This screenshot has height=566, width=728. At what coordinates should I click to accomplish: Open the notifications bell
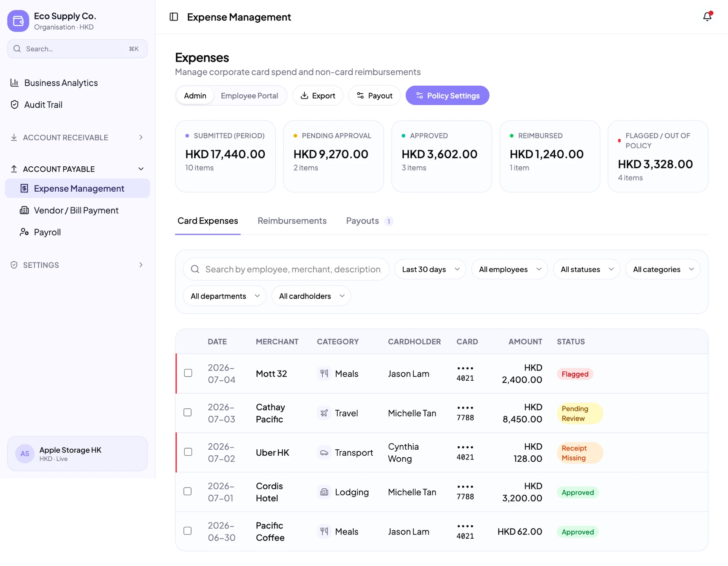(707, 17)
